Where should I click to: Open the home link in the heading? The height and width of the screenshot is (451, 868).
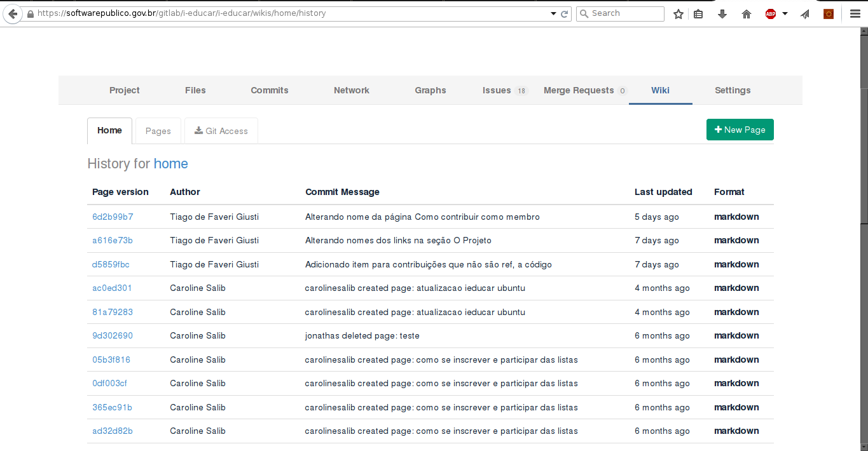click(x=171, y=164)
